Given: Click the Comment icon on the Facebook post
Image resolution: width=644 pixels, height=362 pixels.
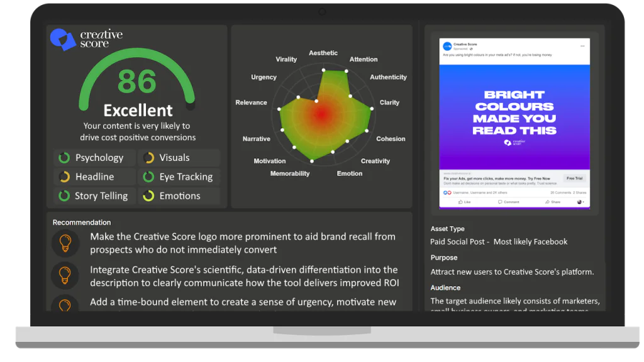Looking at the screenshot, I should [500, 202].
